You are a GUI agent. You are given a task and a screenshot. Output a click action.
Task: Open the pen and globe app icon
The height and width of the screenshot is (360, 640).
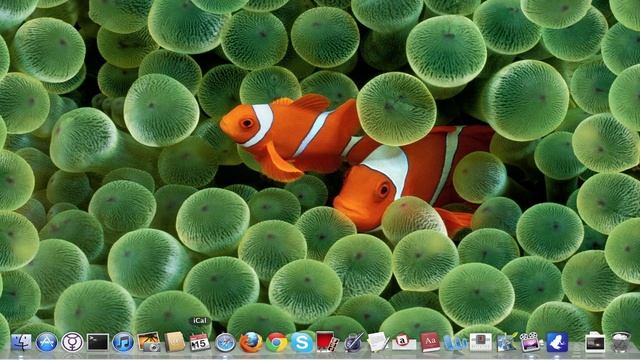pos(353,342)
